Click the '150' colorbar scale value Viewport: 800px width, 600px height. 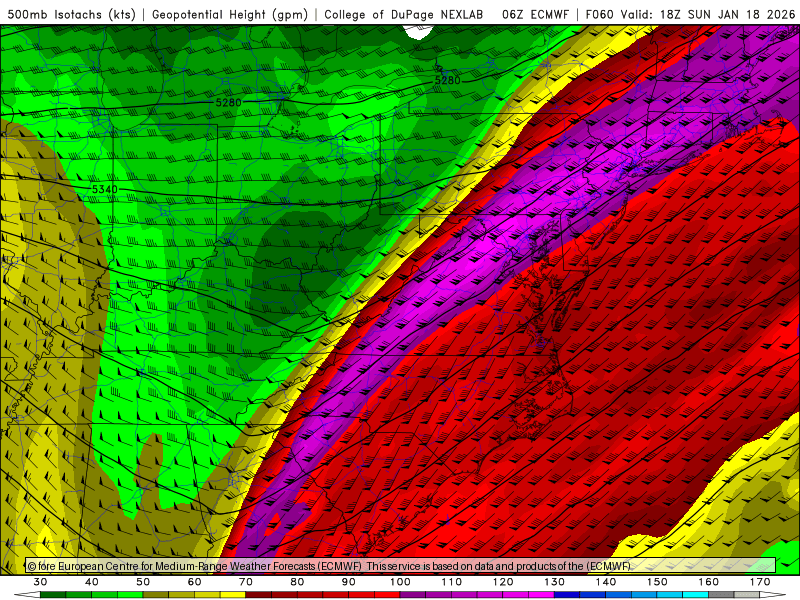coord(657,582)
